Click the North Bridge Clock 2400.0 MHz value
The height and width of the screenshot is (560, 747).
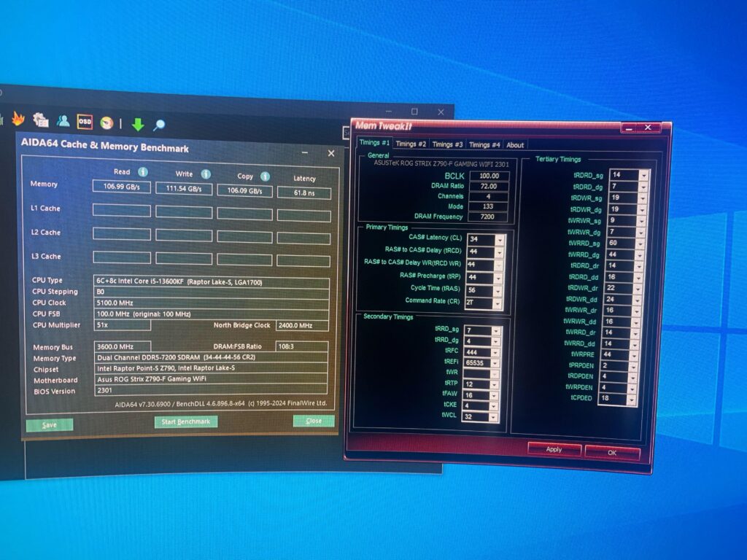tap(302, 326)
